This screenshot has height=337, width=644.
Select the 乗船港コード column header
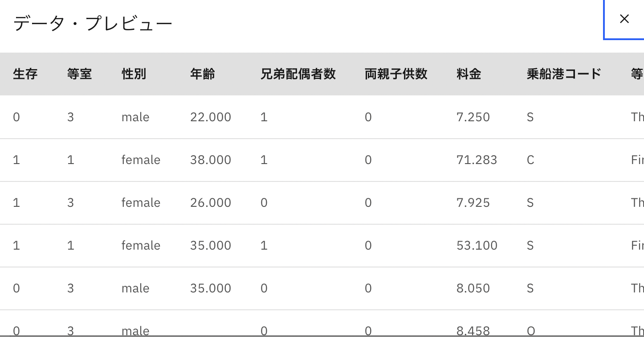[x=563, y=74]
